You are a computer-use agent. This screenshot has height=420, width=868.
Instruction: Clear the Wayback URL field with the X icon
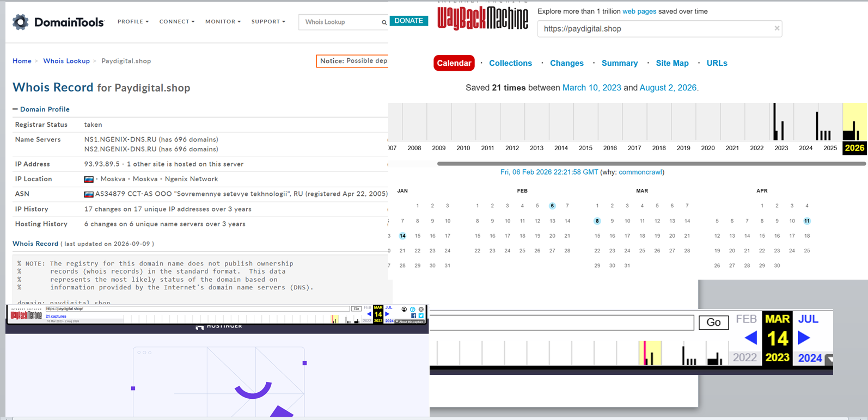point(777,28)
